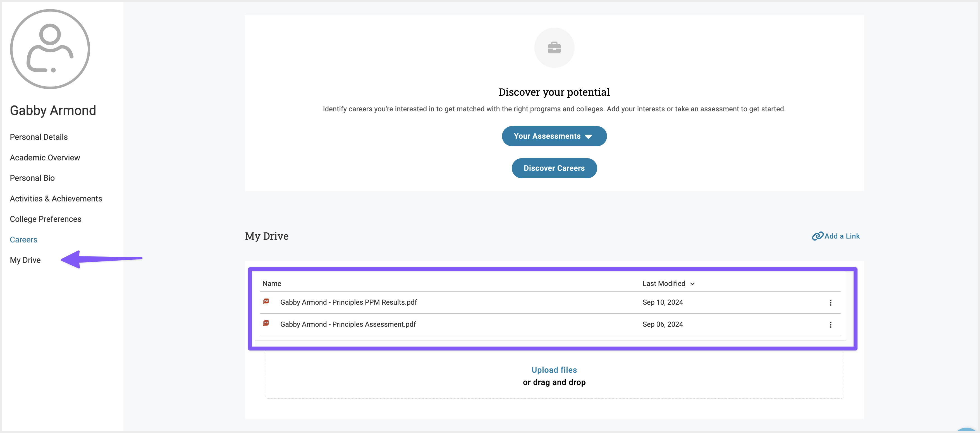Click the chain link icon beside Add a Link
Image resolution: width=980 pixels, height=433 pixels.
click(817, 236)
